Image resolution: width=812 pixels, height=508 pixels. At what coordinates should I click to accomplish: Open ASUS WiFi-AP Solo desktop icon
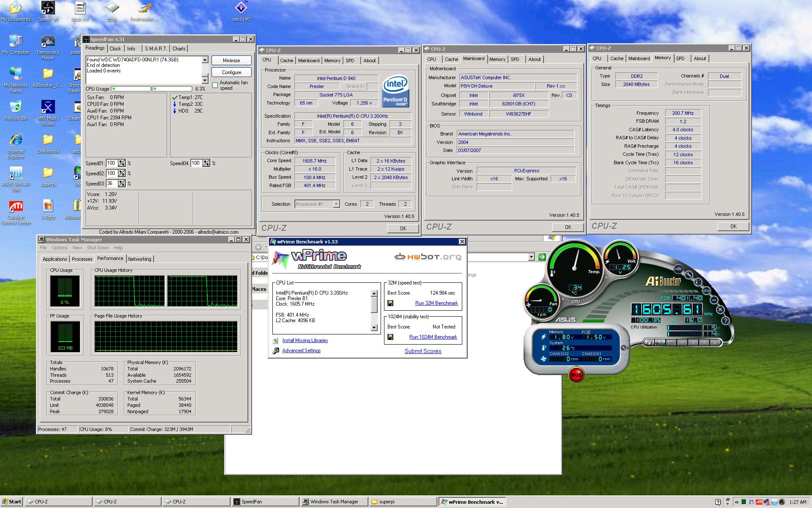16,179
